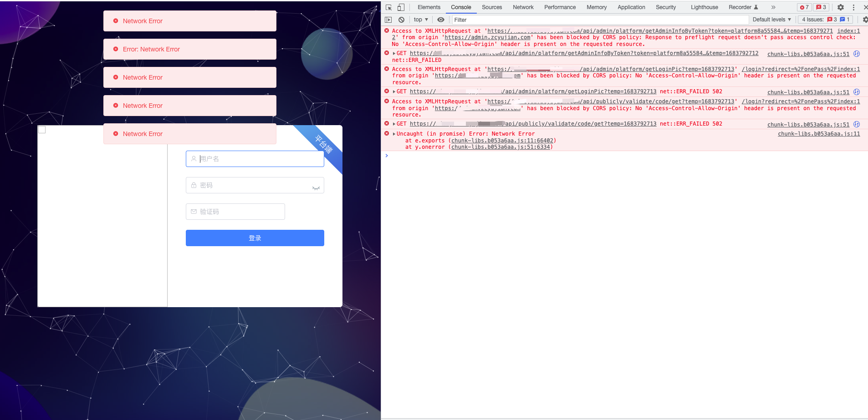Click the page-errors badge showing 3 in the tab bar
Viewport: 868px width, 420px height.
[x=821, y=7]
